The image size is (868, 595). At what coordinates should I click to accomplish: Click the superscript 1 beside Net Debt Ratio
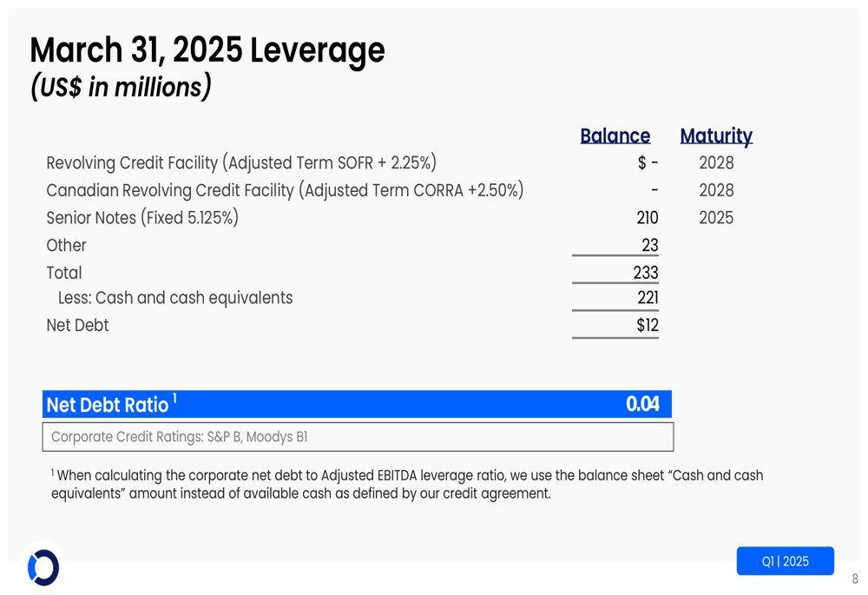(174, 399)
